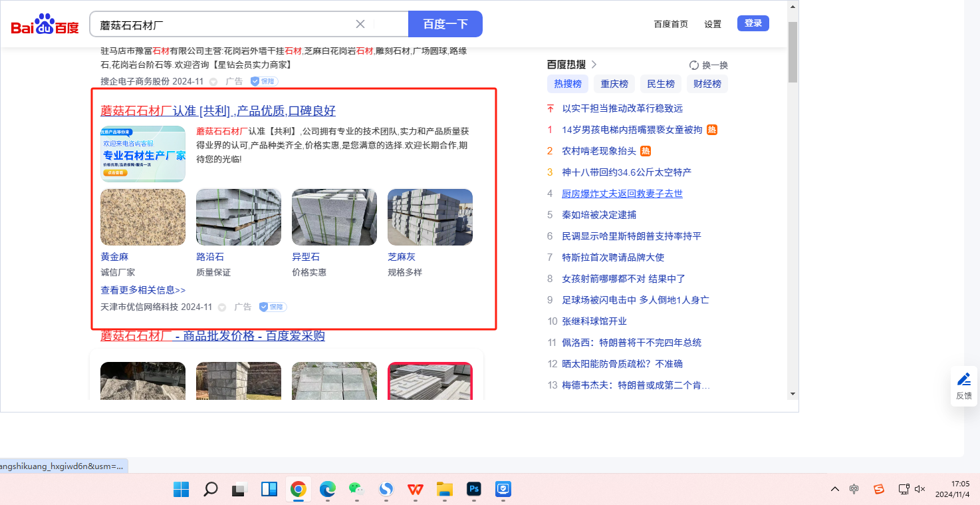Expand the 百度热搜 chevron arrow
This screenshot has width=980, height=505.
594,65
